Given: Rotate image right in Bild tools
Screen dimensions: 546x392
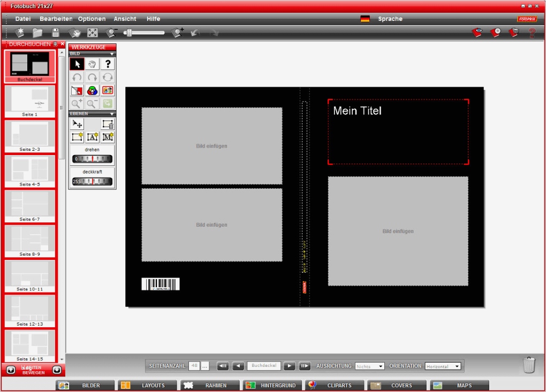Looking at the screenshot, I should tap(92, 77).
